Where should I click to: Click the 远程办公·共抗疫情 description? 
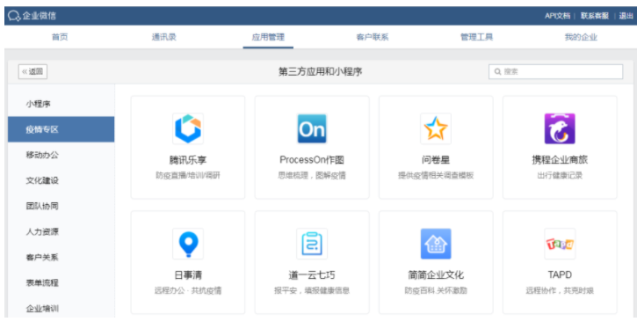[x=188, y=291]
